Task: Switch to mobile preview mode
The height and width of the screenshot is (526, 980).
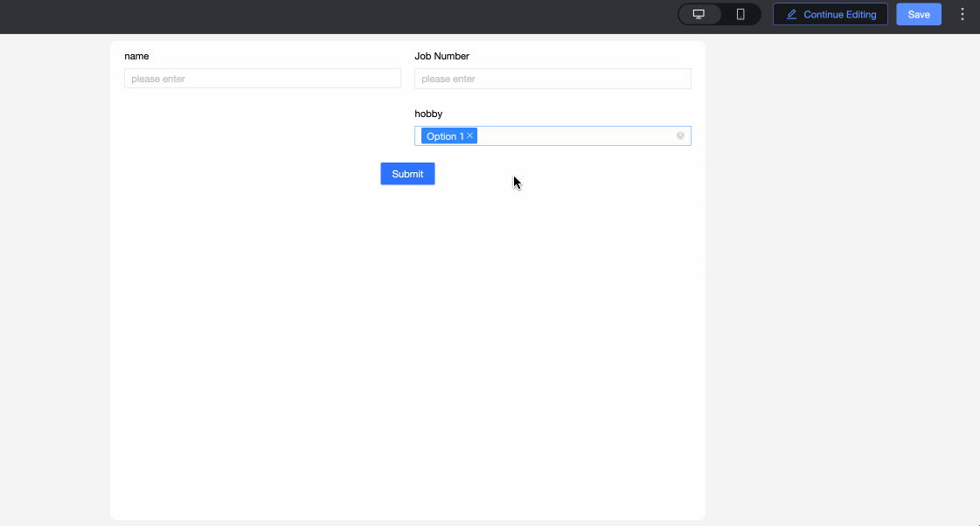Action: point(740,14)
